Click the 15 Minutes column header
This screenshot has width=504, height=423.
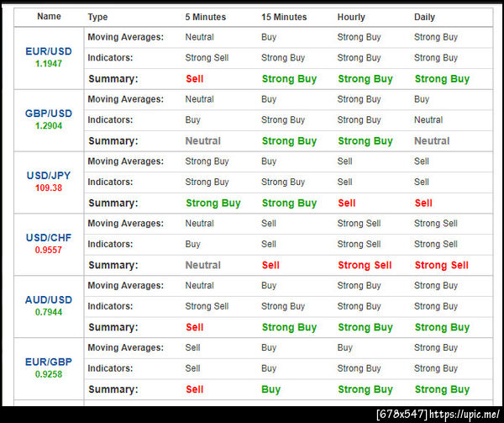(x=284, y=17)
